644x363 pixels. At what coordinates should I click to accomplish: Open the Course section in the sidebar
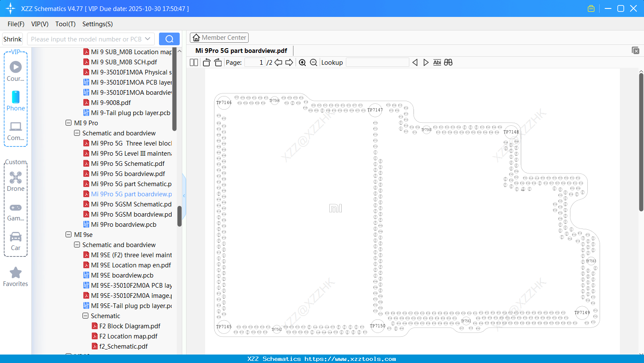[x=16, y=71]
